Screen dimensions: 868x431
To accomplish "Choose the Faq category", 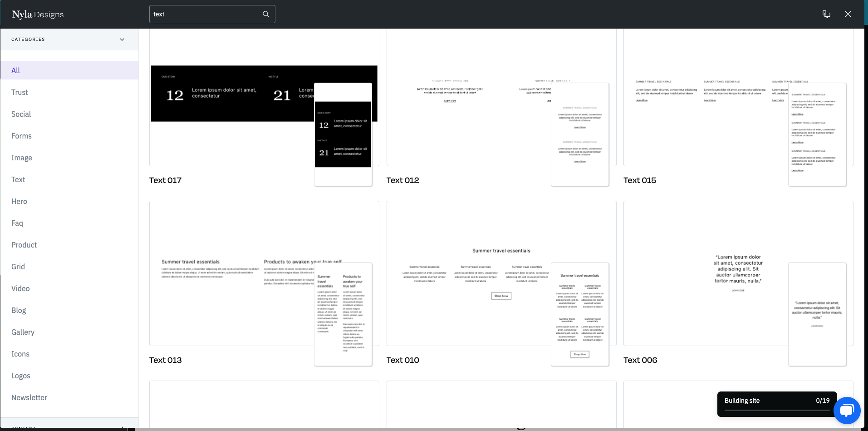I will pyautogui.click(x=69, y=223).
